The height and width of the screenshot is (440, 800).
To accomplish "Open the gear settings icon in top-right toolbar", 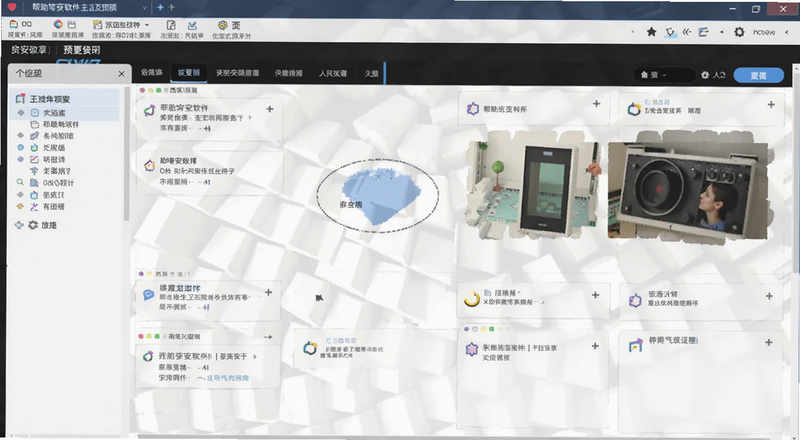I will (739, 32).
